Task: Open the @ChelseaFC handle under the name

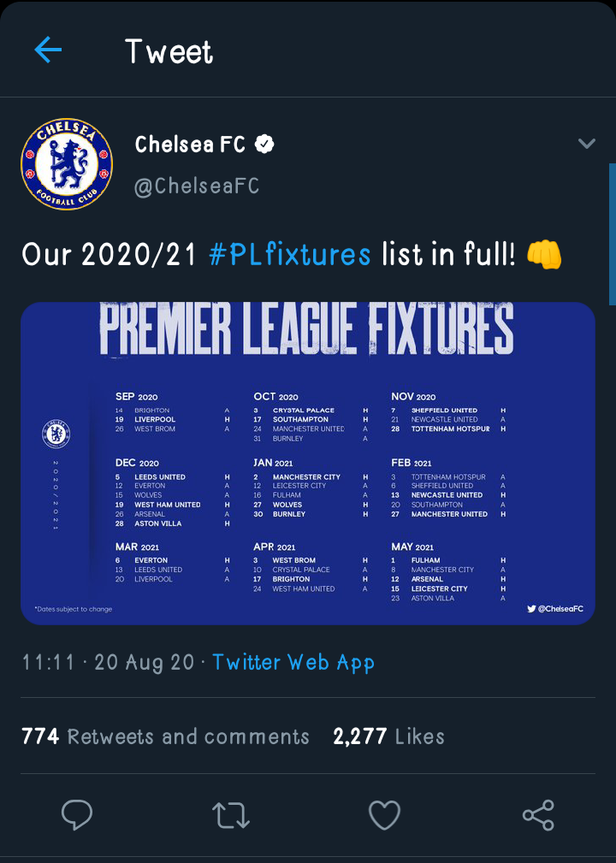Action: click(x=197, y=186)
